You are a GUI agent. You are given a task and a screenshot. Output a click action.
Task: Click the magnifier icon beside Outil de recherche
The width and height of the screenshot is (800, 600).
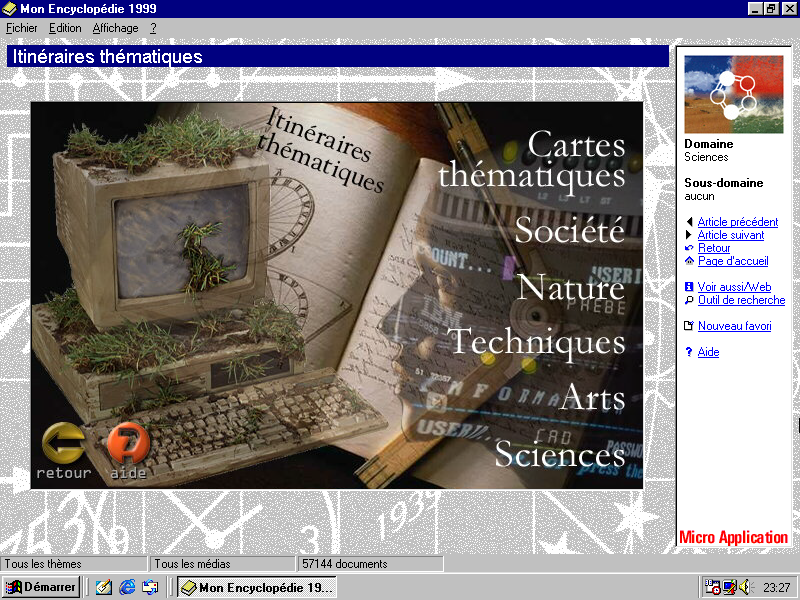click(x=689, y=300)
